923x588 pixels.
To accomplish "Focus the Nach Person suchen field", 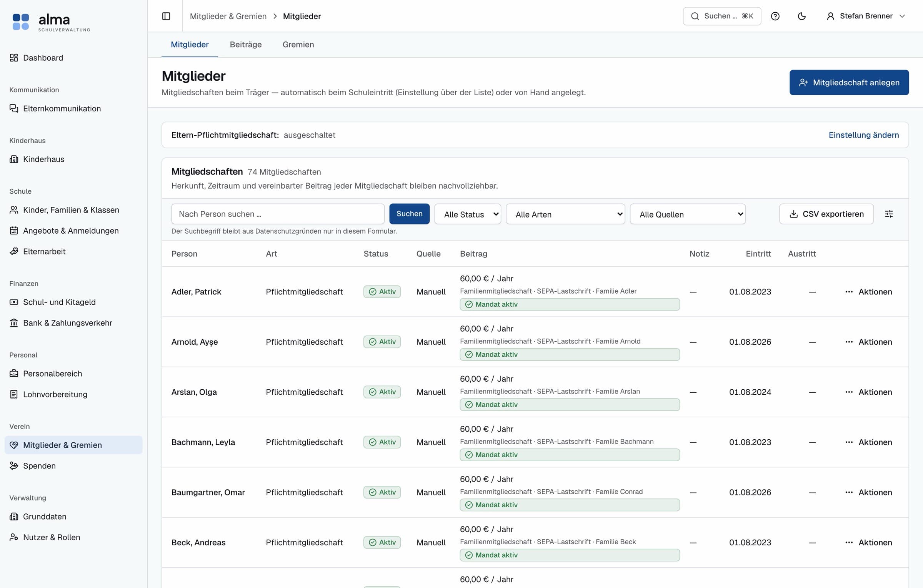I will 278,214.
